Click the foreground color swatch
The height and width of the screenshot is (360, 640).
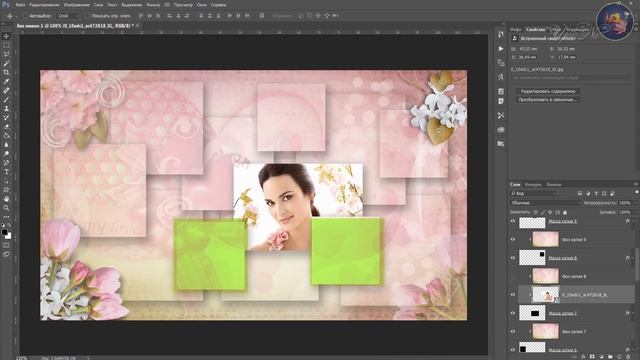tap(4, 232)
